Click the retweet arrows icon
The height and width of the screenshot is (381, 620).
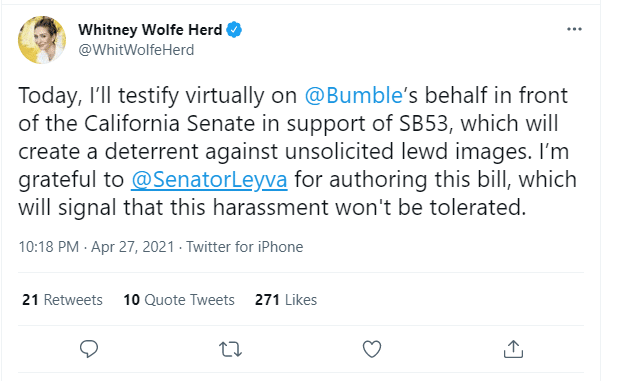(x=230, y=349)
